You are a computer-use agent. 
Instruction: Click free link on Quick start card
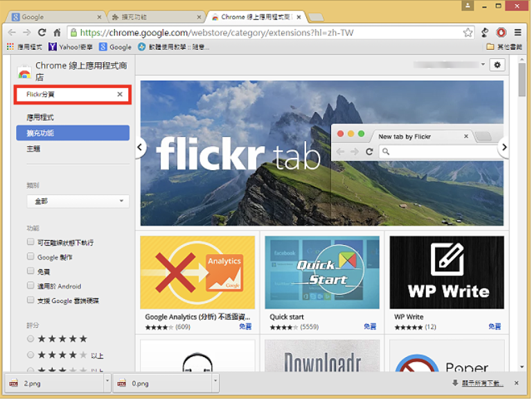pyautogui.click(x=370, y=327)
